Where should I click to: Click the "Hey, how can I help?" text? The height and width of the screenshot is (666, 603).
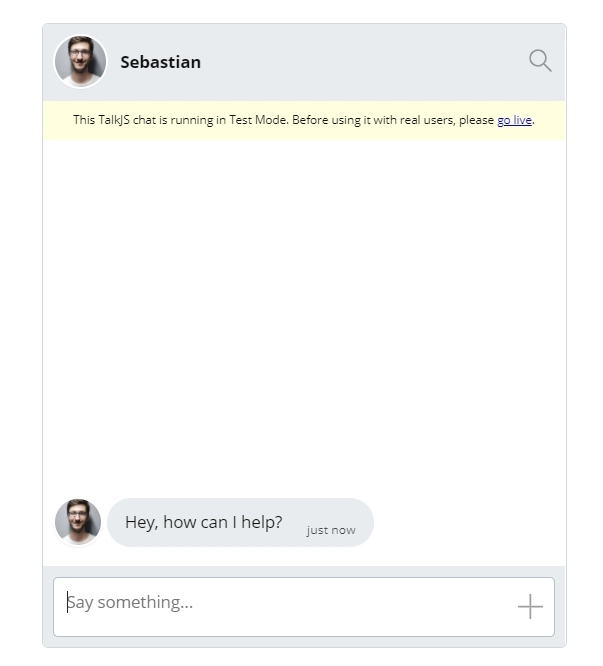(203, 522)
